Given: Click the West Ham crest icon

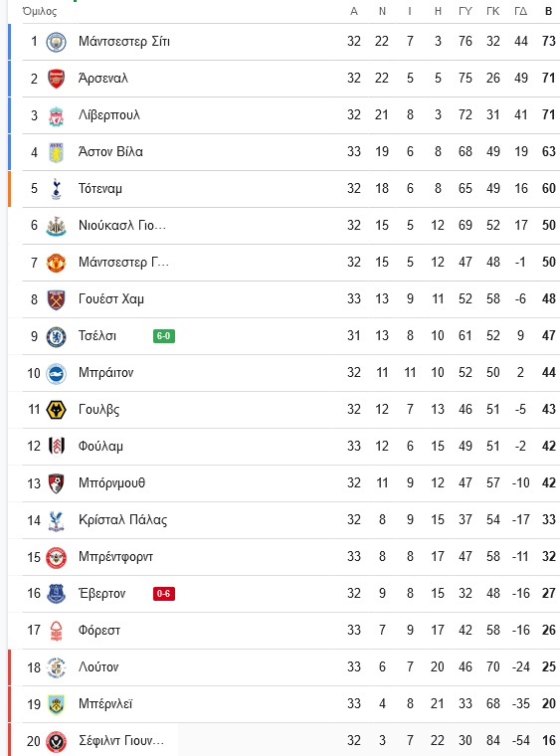Looking at the screenshot, I should [x=56, y=299].
